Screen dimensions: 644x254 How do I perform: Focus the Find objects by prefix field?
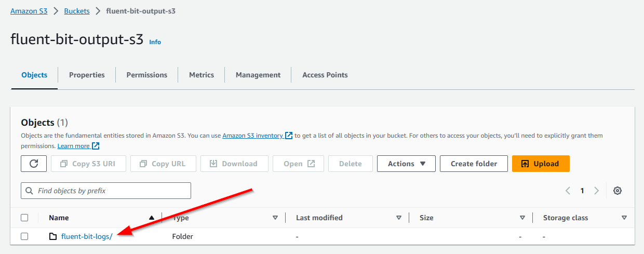106,191
